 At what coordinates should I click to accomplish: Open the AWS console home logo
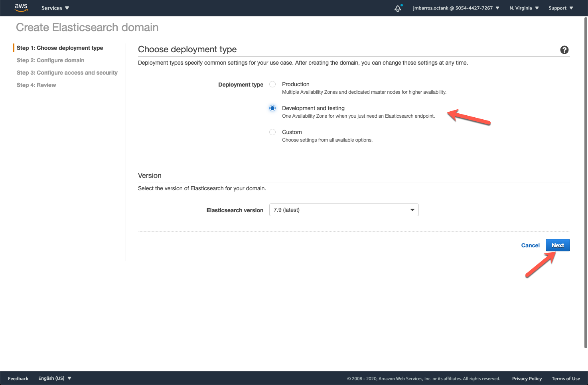click(x=21, y=8)
